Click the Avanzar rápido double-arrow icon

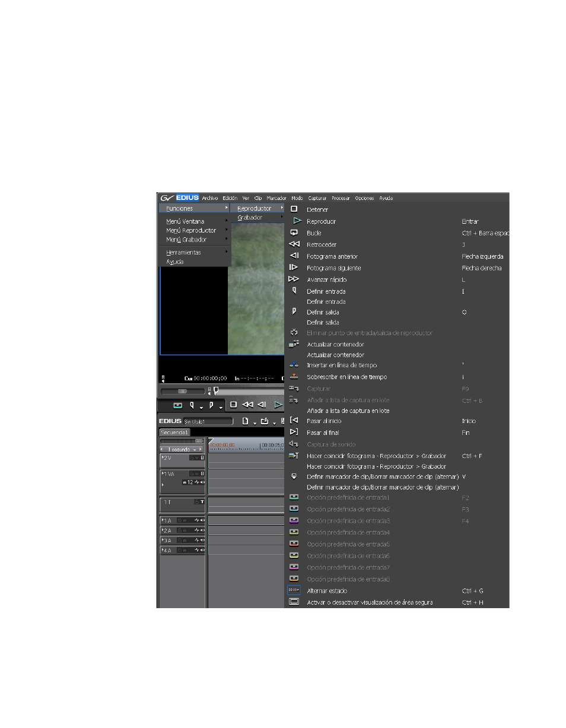(294, 279)
